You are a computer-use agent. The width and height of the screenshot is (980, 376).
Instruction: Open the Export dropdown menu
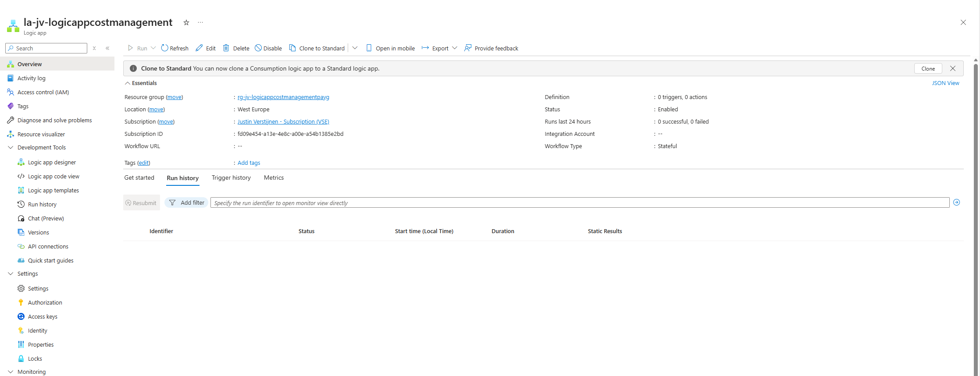coord(439,48)
